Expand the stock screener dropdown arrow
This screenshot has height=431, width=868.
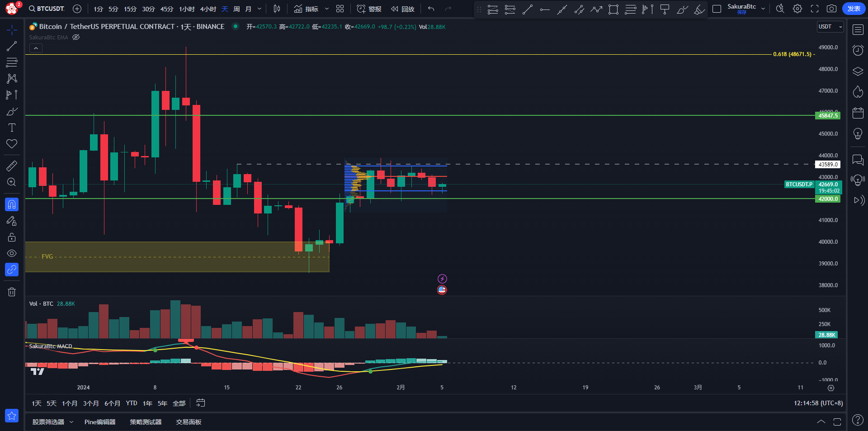tap(71, 422)
